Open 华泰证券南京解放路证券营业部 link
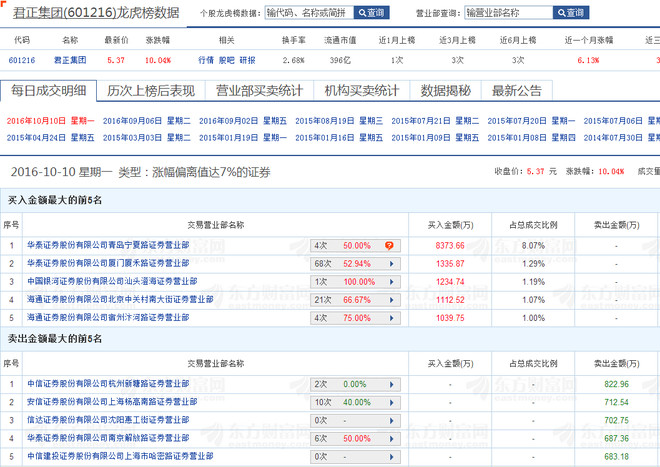The height and width of the screenshot is (467, 660). pos(108,438)
